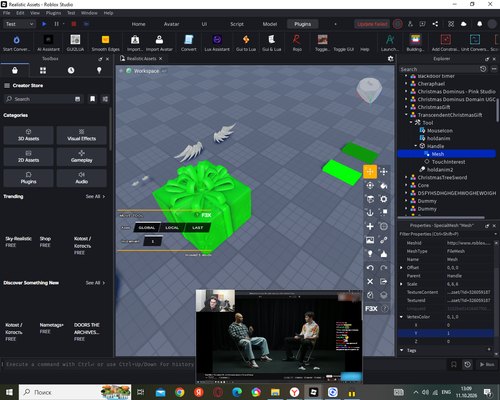The width and height of the screenshot is (500, 400).
Task: Open the Script ribbon tab
Action: point(237,24)
